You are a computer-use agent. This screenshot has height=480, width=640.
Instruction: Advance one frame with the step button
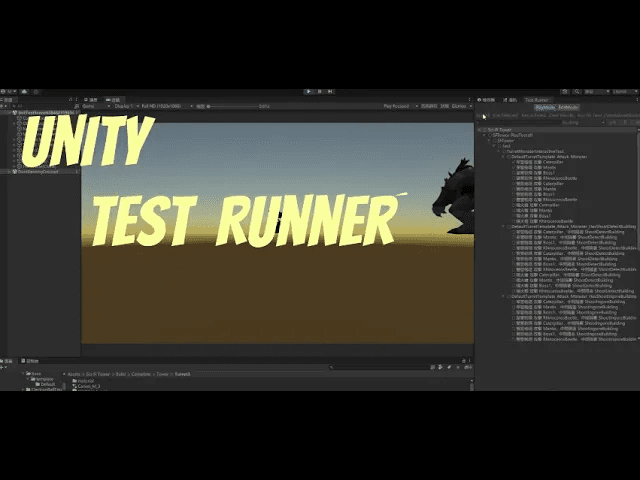click(330, 91)
